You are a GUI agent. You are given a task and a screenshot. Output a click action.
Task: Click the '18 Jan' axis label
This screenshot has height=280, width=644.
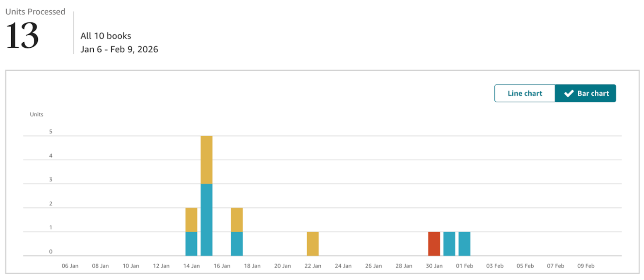coord(252,266)
